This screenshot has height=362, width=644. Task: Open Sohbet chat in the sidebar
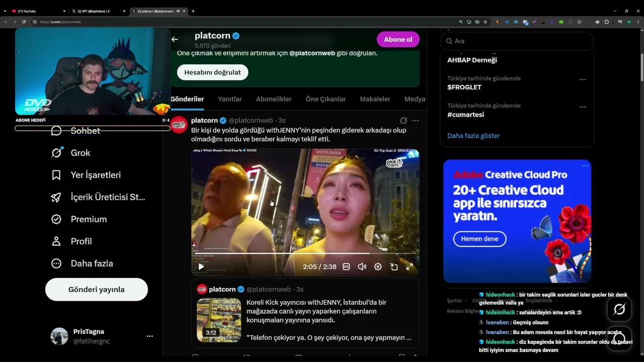tap(75, 131)
